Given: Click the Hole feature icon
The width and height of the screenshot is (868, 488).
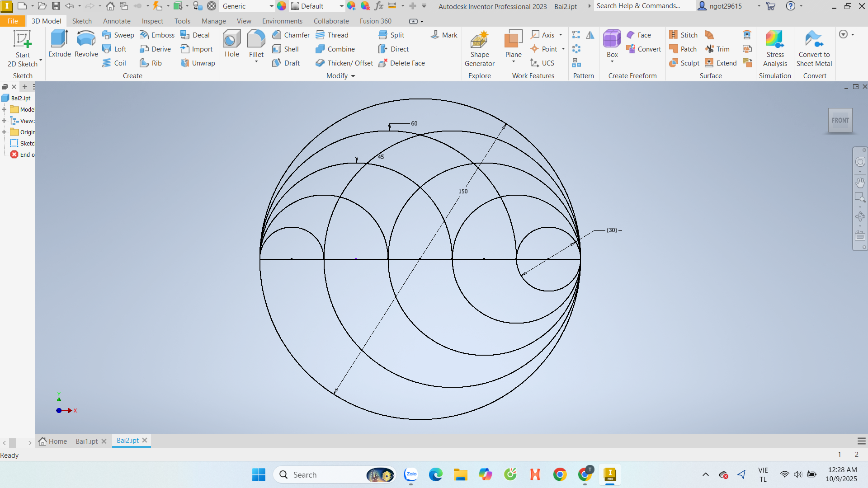Looking at the screenshot, I should (231, 44).
